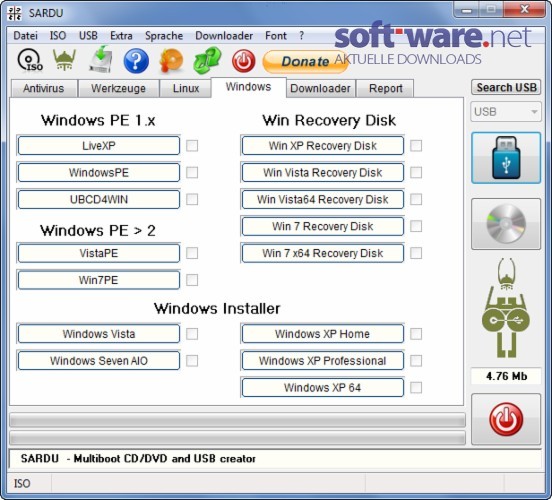This screenshot has width=552, height=500.
Task: Click the Donate button
Action: point(305,62)
